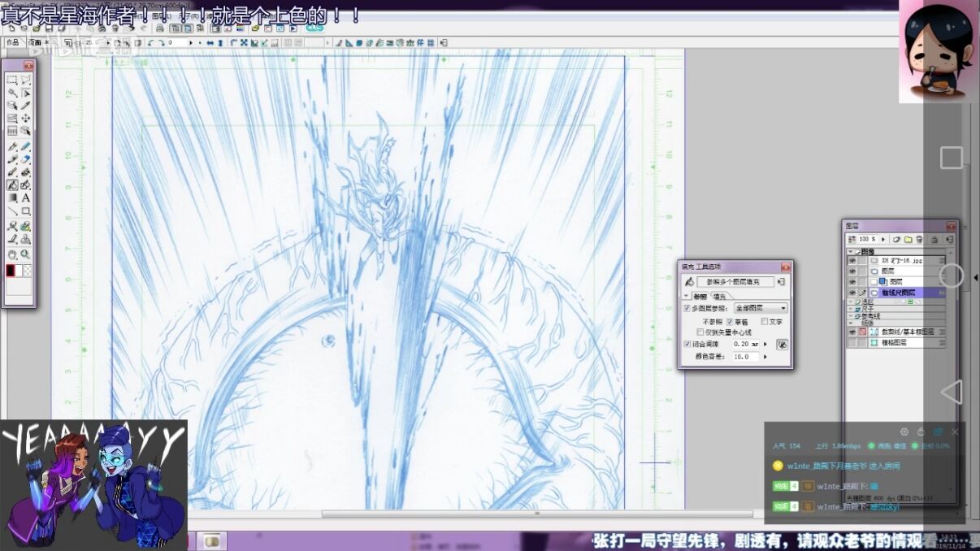Select the rectangular marquee selection tool

point(12,80)
